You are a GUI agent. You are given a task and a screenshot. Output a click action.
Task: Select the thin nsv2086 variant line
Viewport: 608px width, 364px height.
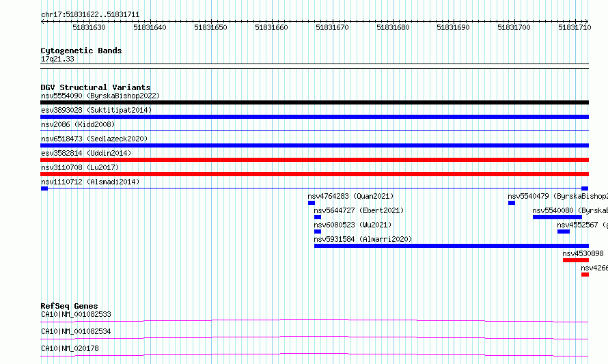pyautogui.click(x=314, y=131)
